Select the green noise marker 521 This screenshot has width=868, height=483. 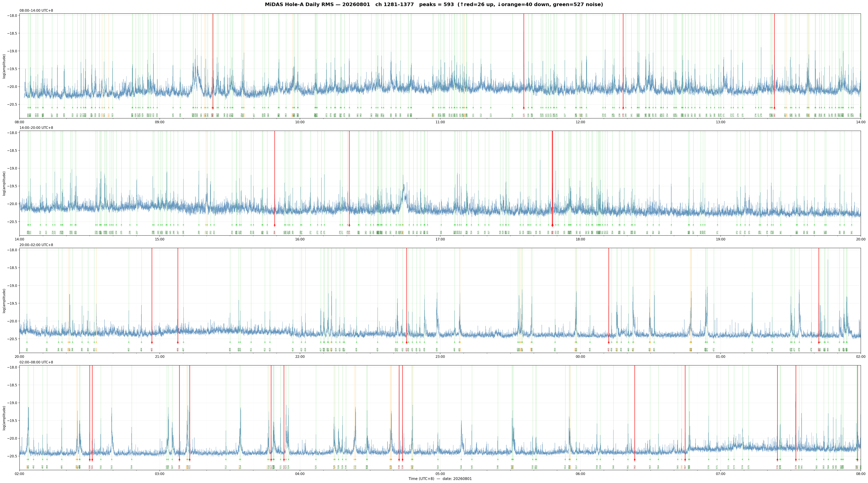(280, 459)
